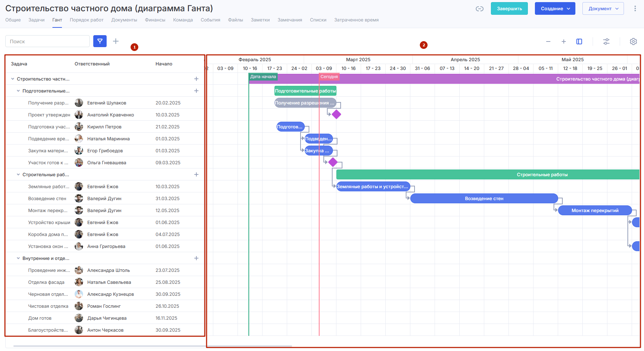Click Ольга Гневашева's avatar
The image size is (644, 351).
click(79, 162)
